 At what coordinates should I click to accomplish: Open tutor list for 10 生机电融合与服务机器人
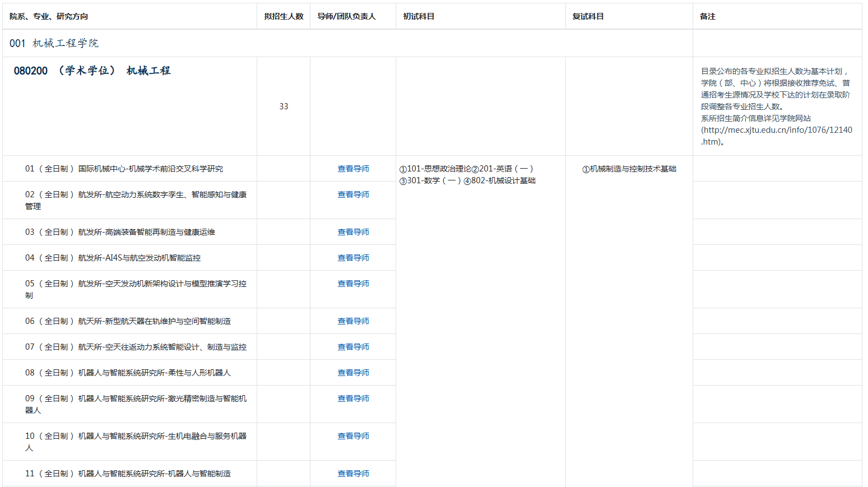pos(352,435)
